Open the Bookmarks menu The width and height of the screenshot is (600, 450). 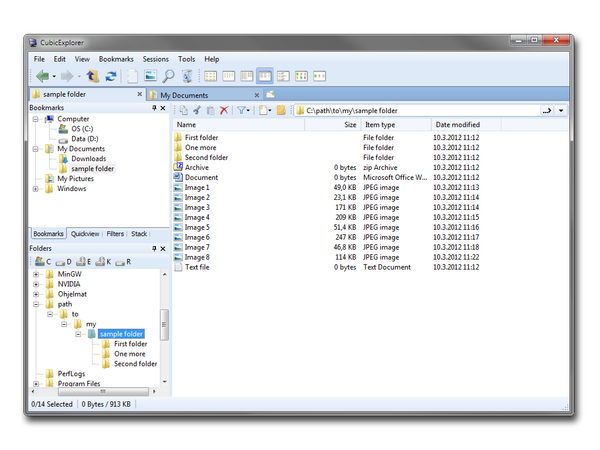point(116,59)
